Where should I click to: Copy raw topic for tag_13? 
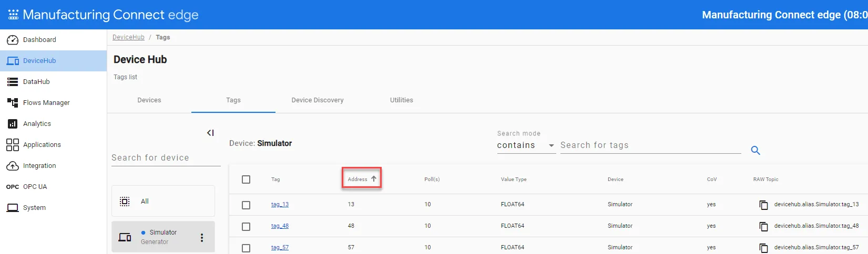tap(763, 205)
